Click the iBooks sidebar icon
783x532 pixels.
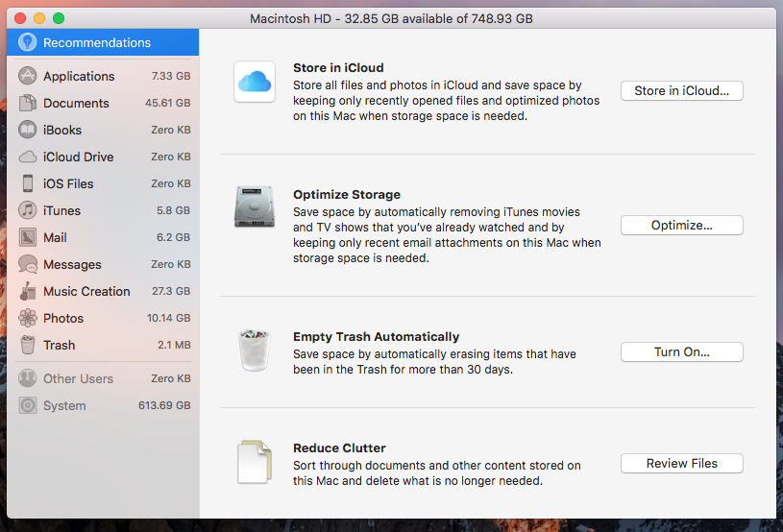pos(28,130)
